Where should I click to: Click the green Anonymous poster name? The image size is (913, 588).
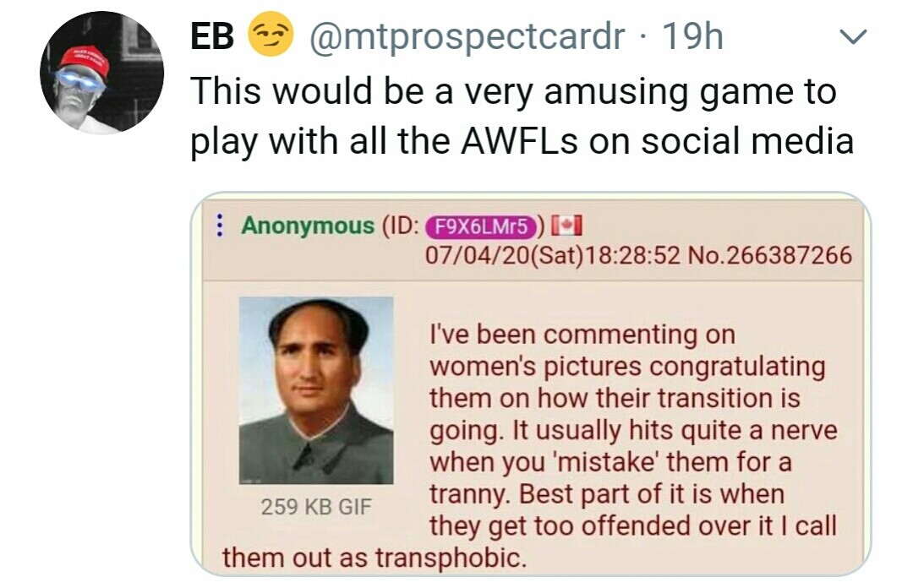click(308, 226)
